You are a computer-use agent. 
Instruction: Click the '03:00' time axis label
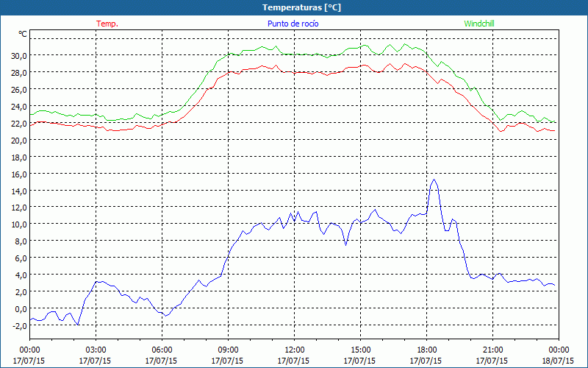tap(96, 350)
